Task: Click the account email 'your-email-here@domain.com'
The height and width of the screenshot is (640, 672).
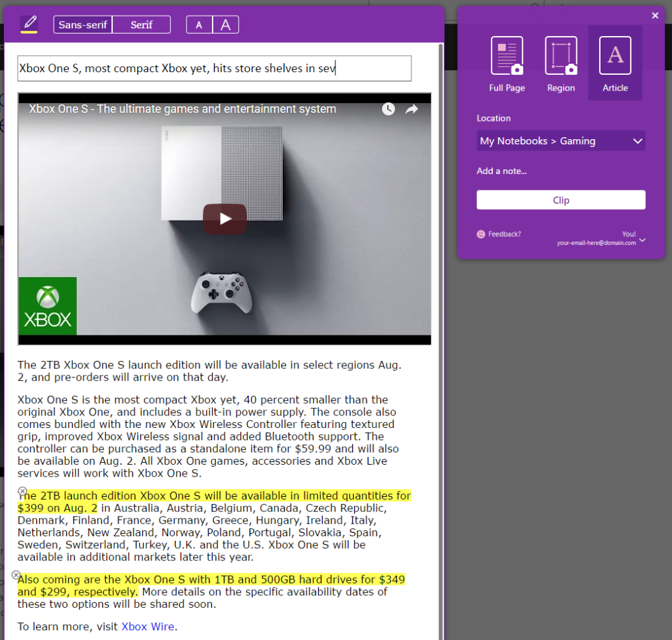Action: click(596, 243)
